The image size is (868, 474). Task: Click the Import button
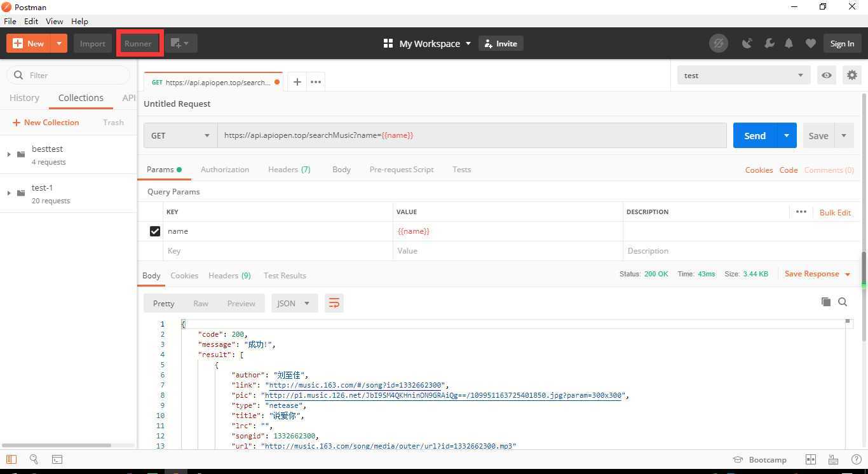[x=92, y=43]
